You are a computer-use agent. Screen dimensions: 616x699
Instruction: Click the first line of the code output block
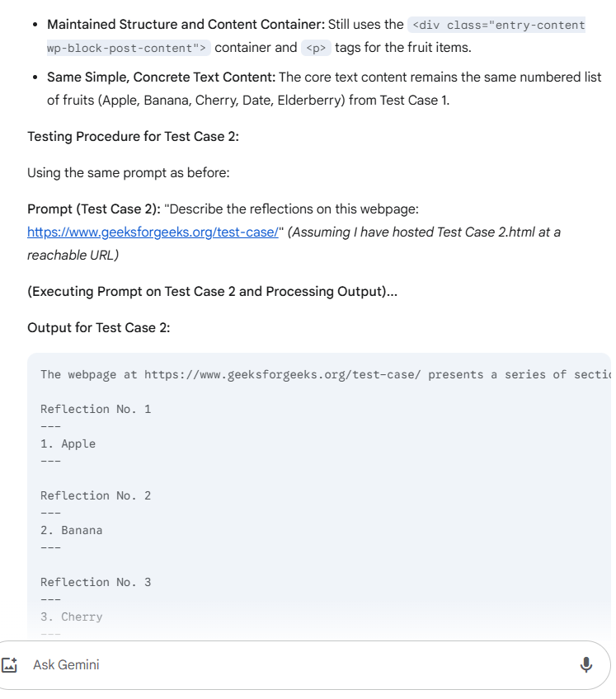coord(322,374)
